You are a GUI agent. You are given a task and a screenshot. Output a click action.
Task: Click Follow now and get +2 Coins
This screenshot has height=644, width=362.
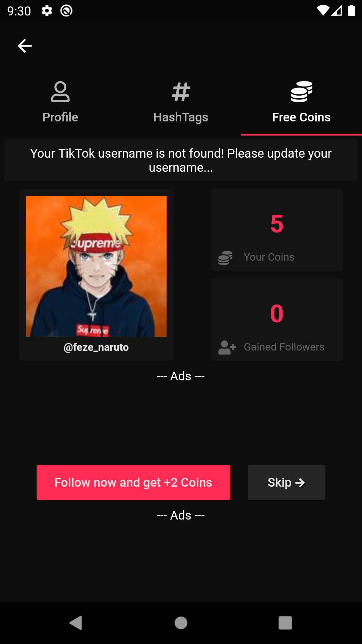pos(133,482)
